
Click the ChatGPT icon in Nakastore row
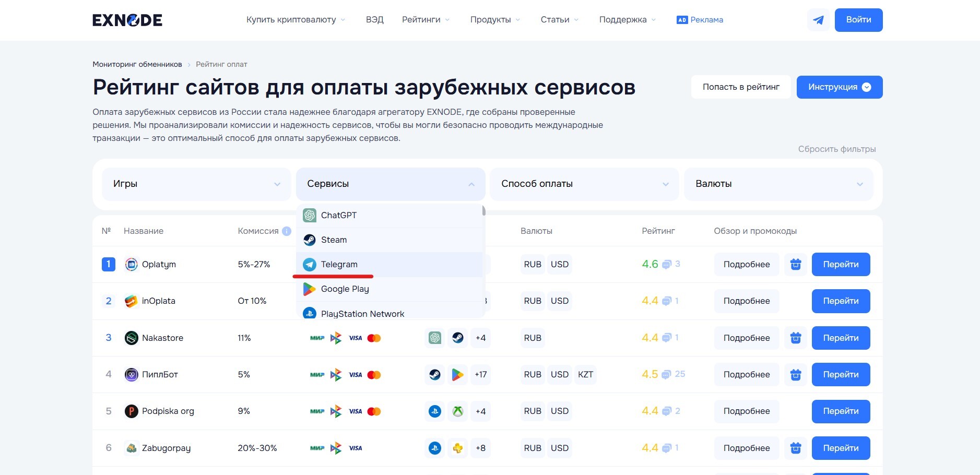pyautogui.click(x=434, y=338)
